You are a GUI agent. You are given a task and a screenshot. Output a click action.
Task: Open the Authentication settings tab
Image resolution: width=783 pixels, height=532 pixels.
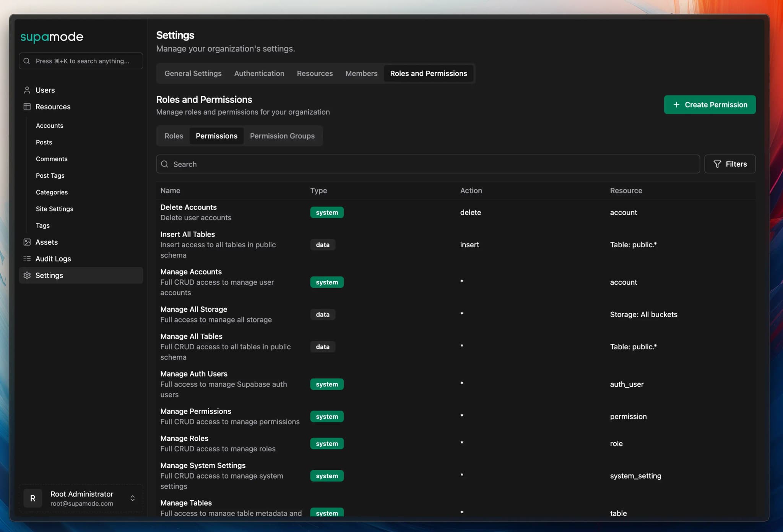pyautogui.click(x=259, y=73)
